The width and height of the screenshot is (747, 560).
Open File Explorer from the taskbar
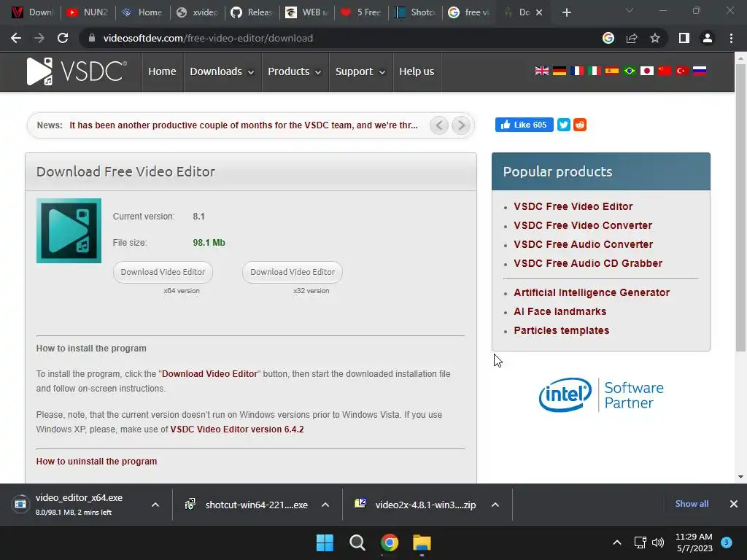click(x=422, y=542)
